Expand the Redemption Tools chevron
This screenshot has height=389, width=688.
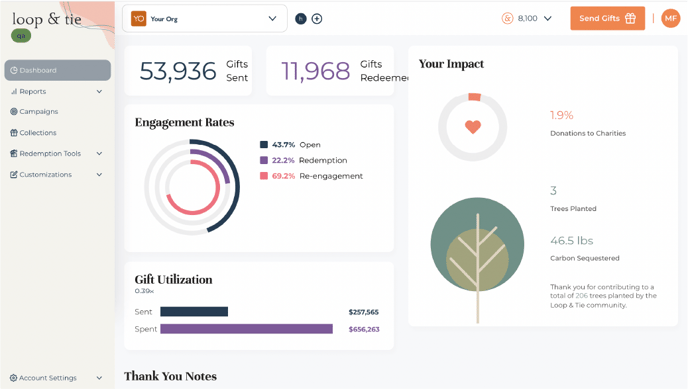tap(99, 153)
